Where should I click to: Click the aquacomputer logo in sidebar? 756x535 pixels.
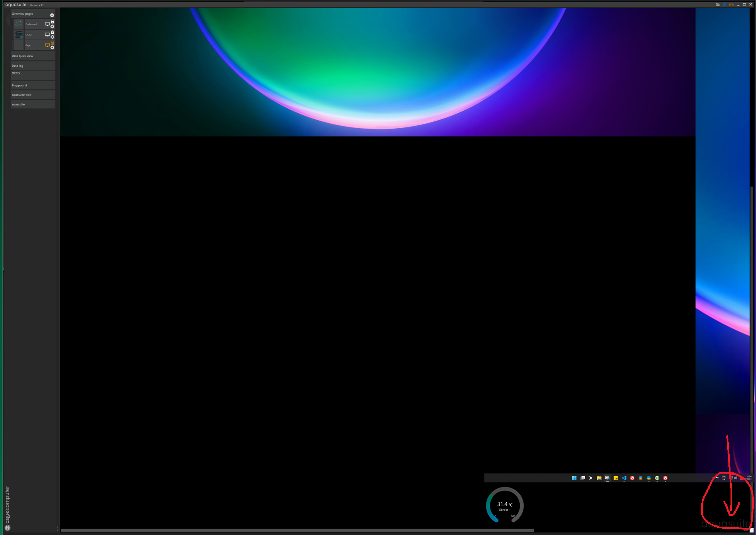8,508
